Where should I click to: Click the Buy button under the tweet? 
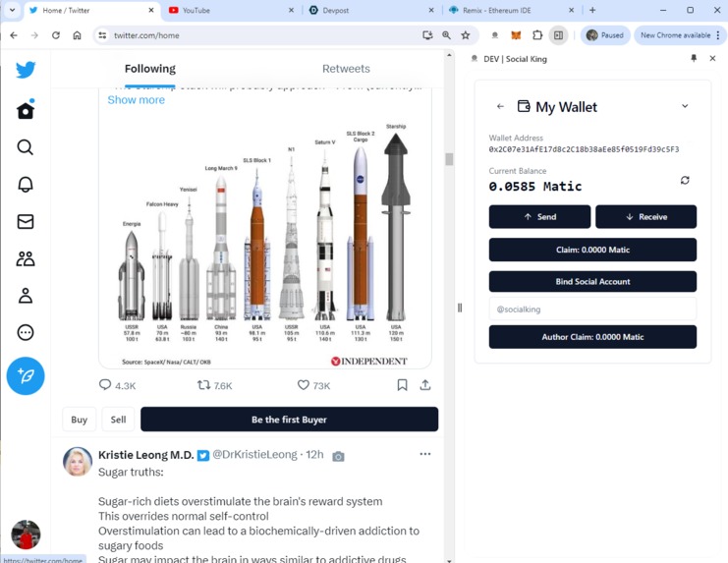click(79, 420)
